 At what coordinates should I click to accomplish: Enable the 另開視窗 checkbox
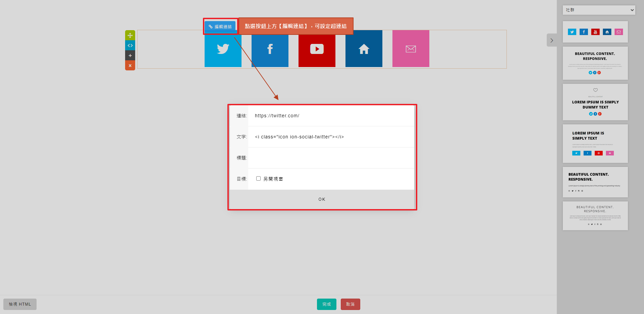(258, 179)
